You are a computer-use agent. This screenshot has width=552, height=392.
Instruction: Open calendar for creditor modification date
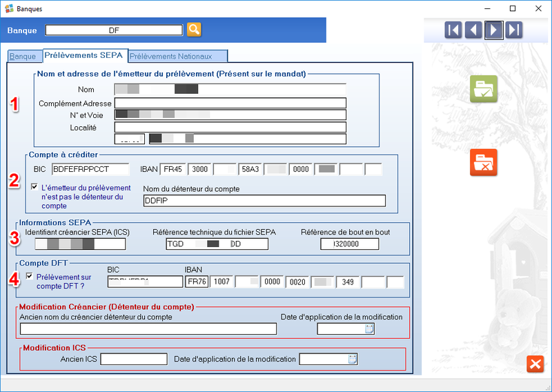369,329
